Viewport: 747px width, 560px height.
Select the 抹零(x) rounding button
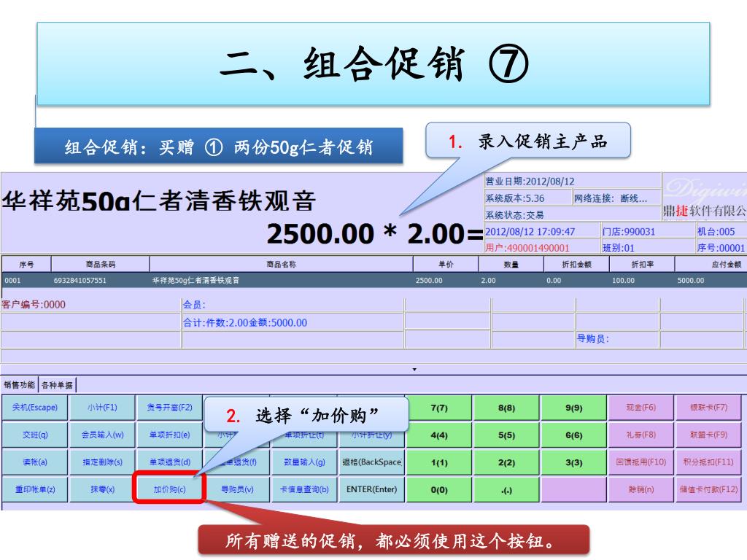pyautogui.click(x=102, y=489)
